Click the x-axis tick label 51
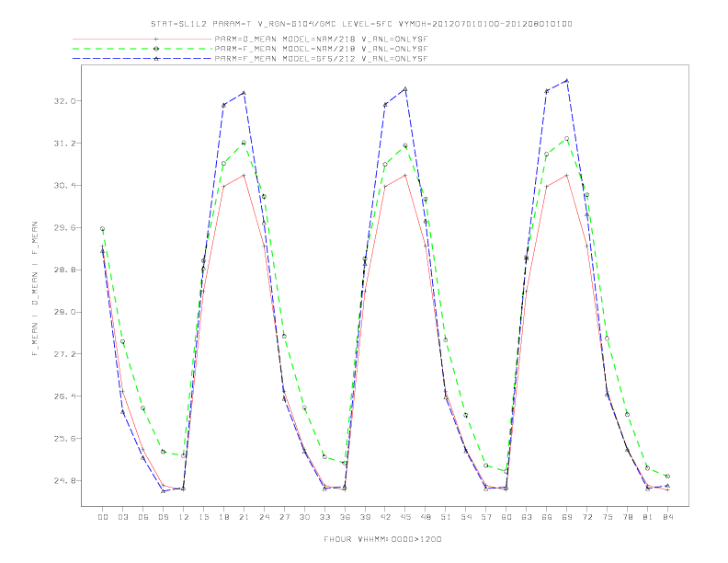 446,517
